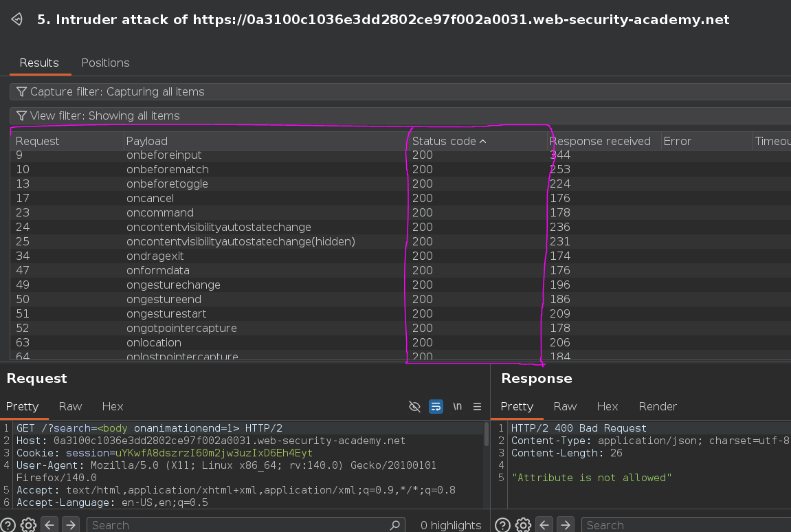This screenshot has width=791, height=532.
Task: Select request 24 oncontentvisibilityautostatechange row
Action: pyautogui.click(x=401, y=227)
